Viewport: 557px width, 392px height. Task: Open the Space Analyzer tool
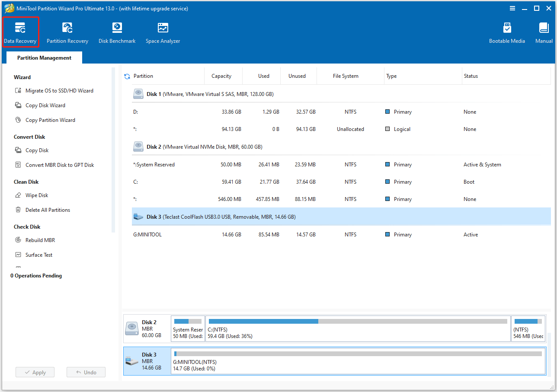[163, 33]
